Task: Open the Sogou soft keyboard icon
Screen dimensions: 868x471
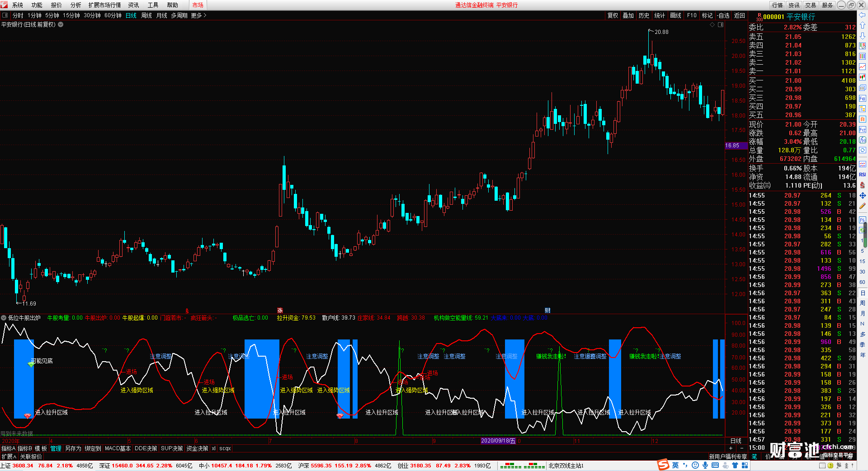Action: coord(715,465)
